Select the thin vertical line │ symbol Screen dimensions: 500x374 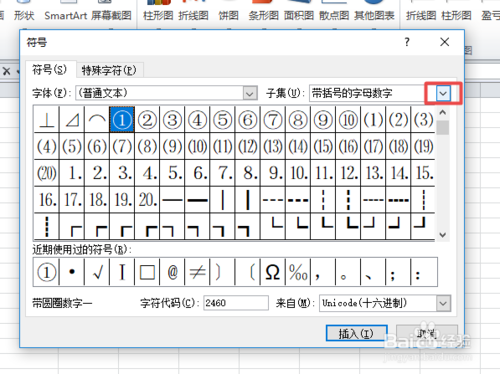tap(222, 200)
